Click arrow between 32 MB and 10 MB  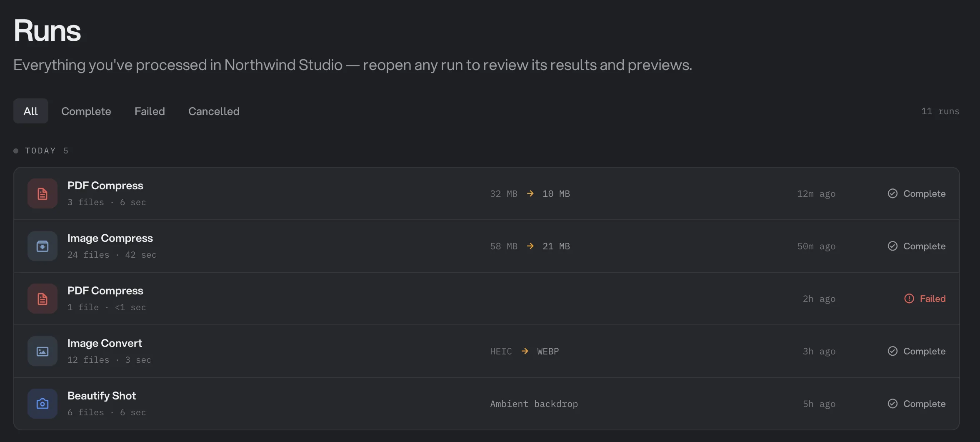coord(530,193)
